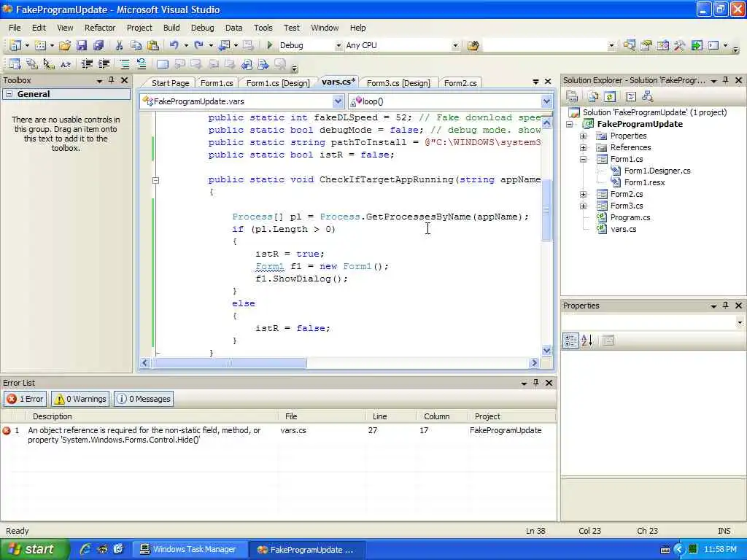747x560 pixels.
Task: Collapse the Form1.cs node
Action: pyautogui.click(x=583, y=160)
